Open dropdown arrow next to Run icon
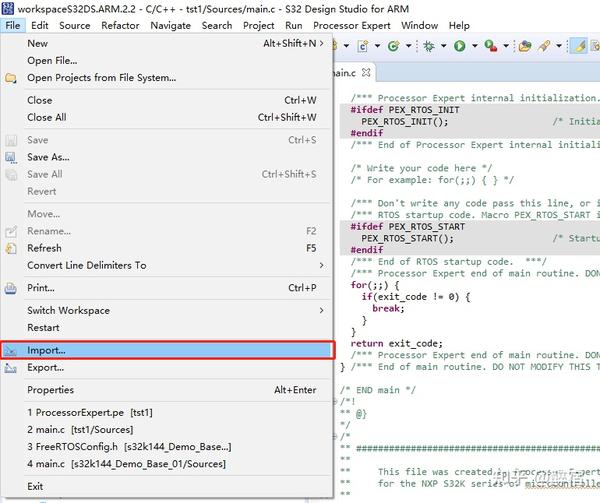This screenshot has height=503, width=600. (x=473, y=46)
